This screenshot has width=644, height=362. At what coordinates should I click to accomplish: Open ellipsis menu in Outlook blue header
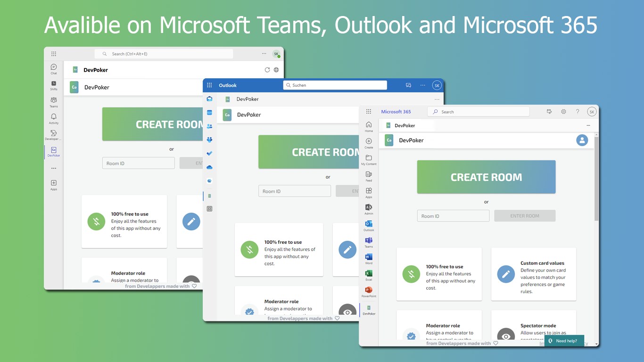tap(423, 85)
